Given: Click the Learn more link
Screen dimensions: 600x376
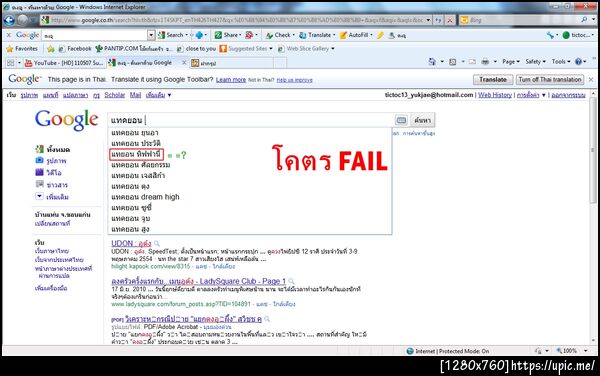Looking at the screenshot, I should [x=231, y=80].
